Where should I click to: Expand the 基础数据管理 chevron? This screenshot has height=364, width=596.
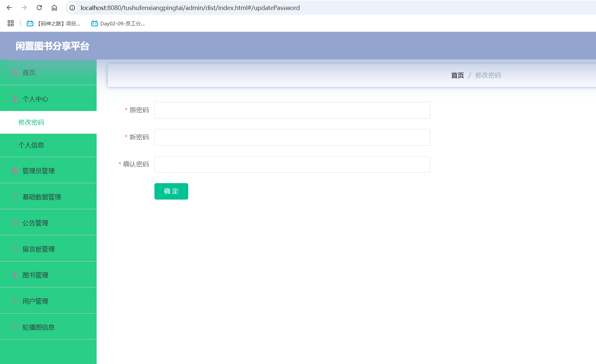pos(86,196)
